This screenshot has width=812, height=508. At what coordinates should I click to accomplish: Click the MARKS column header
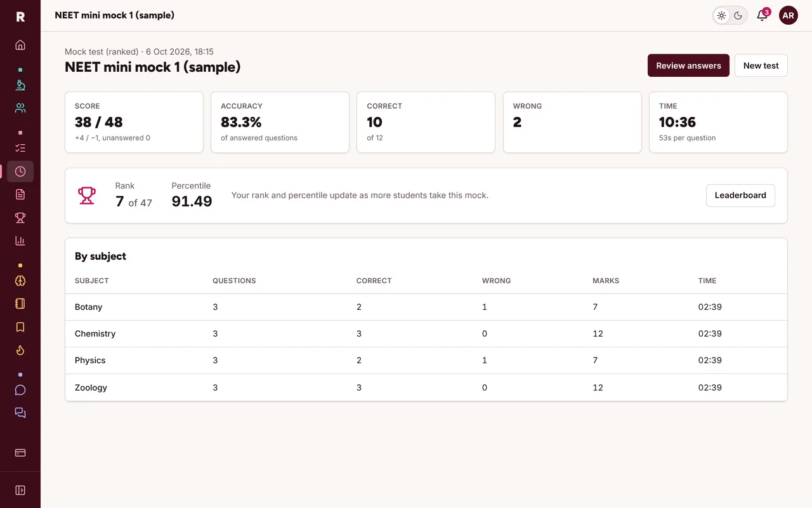[x=606, y=281]
